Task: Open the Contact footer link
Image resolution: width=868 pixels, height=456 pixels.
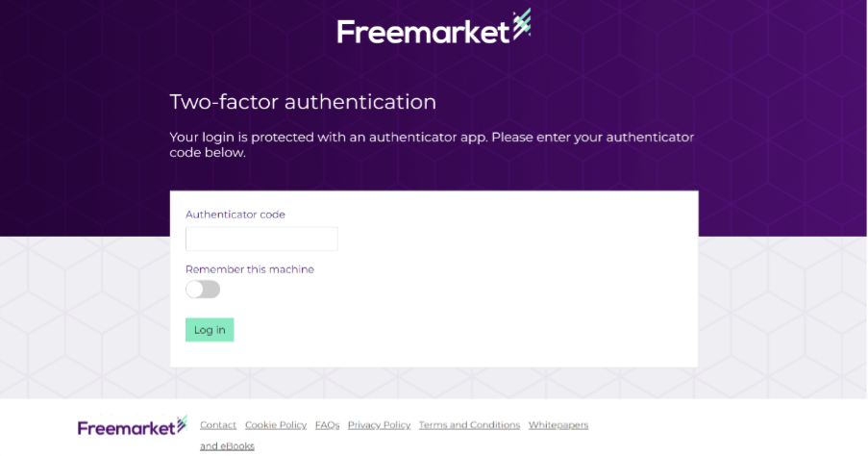Action: point(218,425)
